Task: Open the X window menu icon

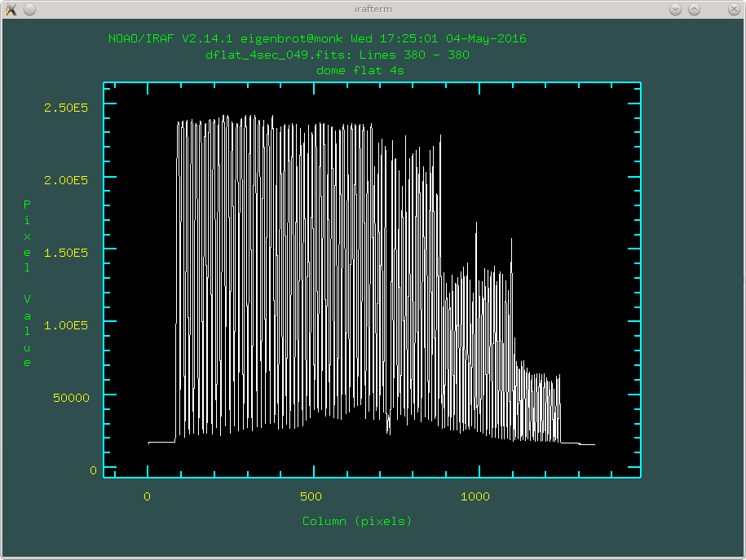Action: pos(11,9)
